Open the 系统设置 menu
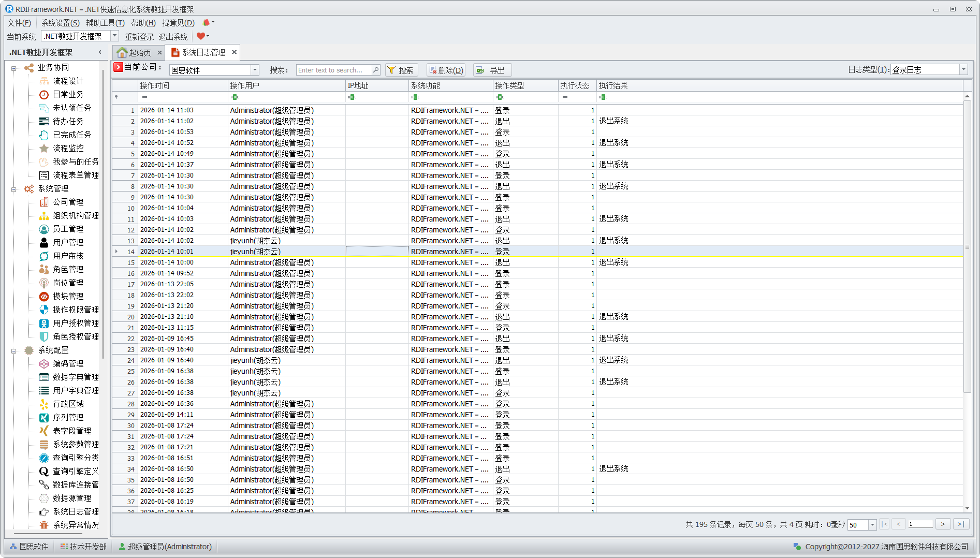 point(60,23)
